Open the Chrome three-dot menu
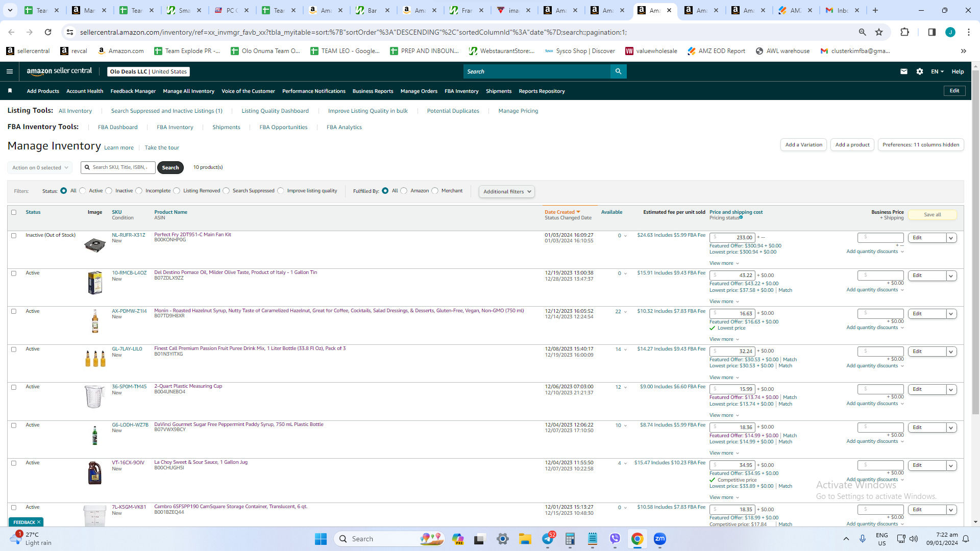Image resolution: width=980 pixels, height=551 pixels. click(969, 32)
